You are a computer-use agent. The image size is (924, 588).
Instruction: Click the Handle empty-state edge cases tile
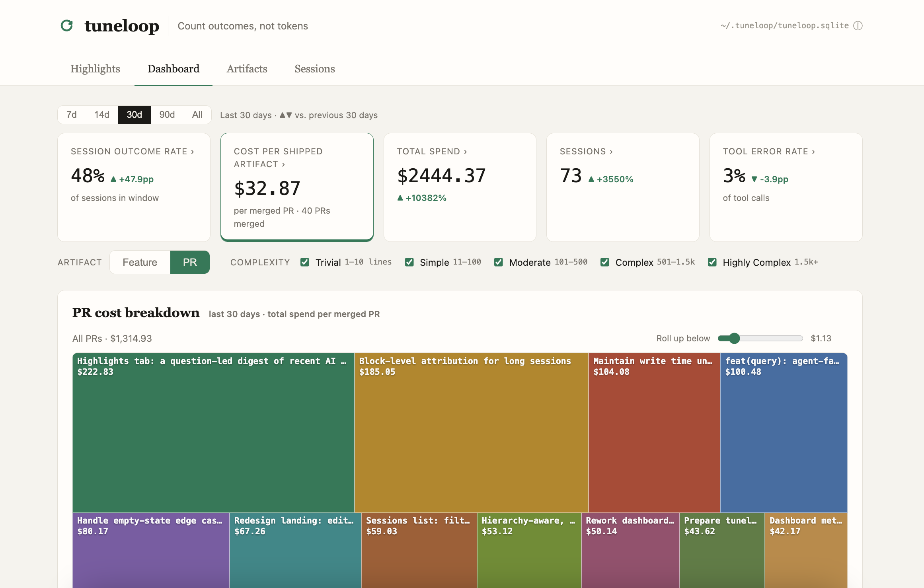151,551
